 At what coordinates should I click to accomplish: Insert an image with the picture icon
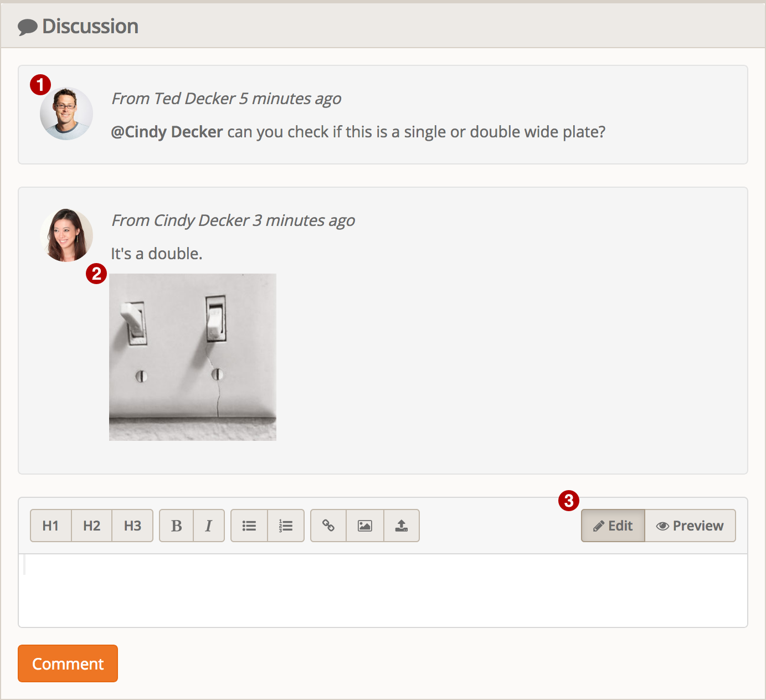(x=364, y=526)
